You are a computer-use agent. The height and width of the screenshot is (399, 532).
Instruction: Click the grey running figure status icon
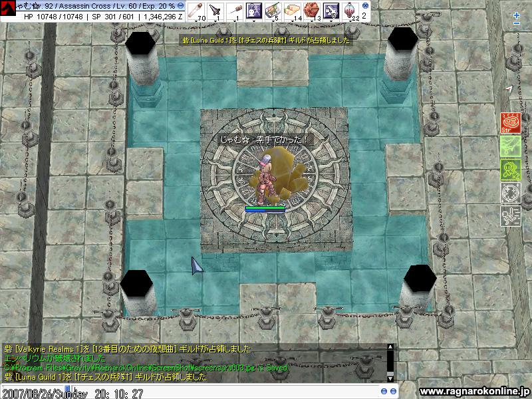pos(511,215)
